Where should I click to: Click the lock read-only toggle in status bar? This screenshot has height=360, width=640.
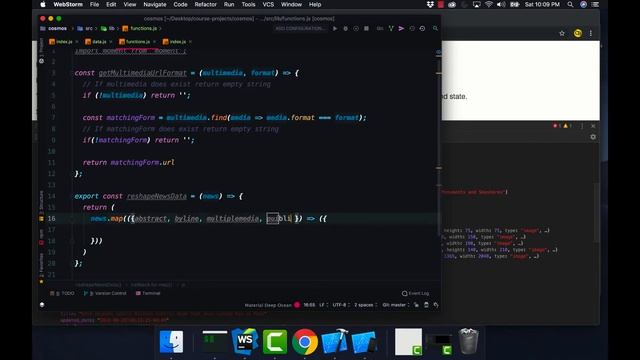[416, 305]
